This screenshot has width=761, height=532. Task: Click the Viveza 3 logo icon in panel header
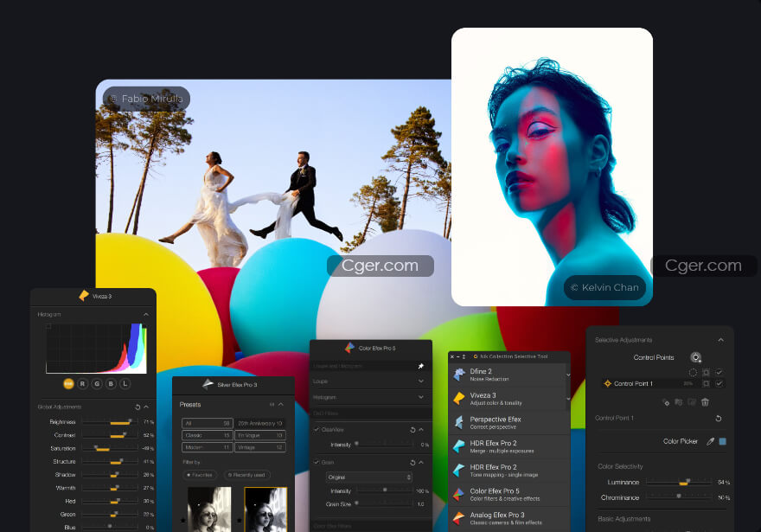pyautogui.click(x=84, y=296)
